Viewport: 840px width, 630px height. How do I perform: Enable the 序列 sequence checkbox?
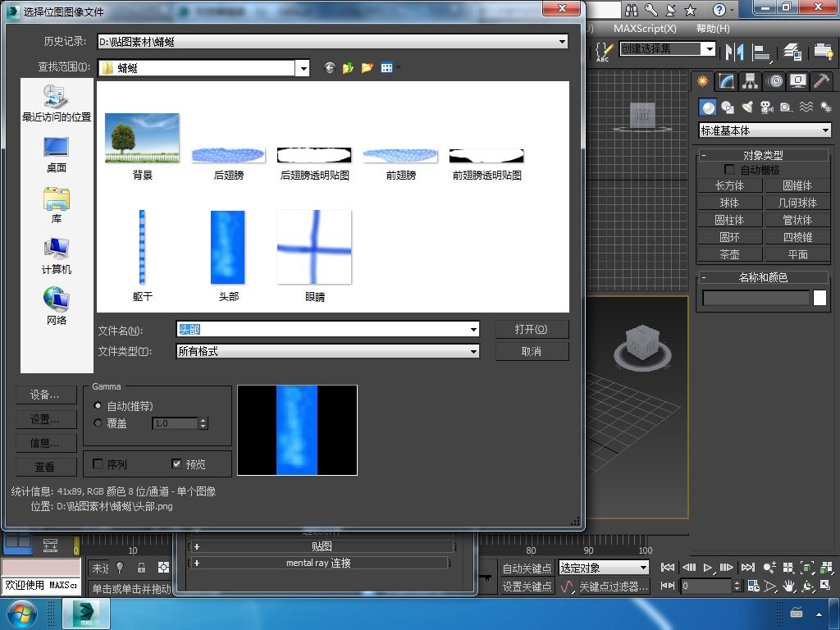pos(98,464)
